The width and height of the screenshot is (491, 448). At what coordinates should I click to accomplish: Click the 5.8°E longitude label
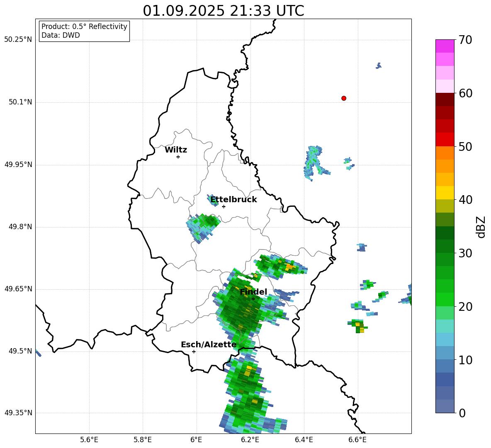[143, 440]
